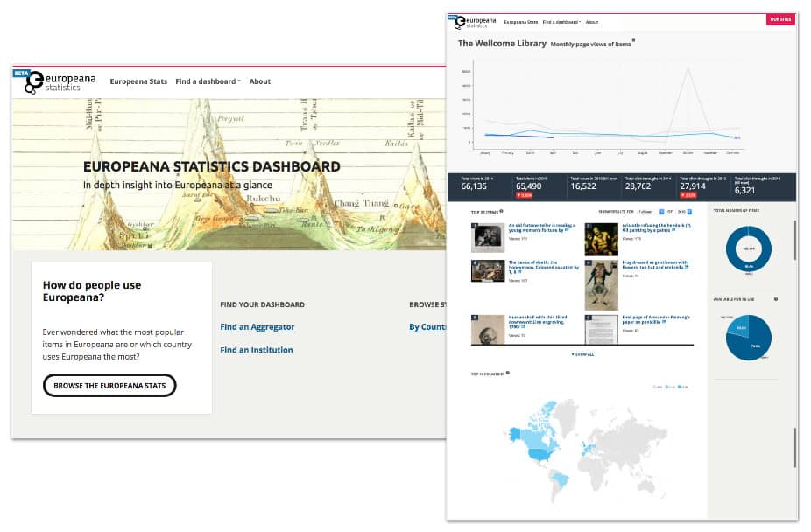Click the 6,321 click-throughs stat
The width and height of the screenshot is (811, 532).
(744, 190)
